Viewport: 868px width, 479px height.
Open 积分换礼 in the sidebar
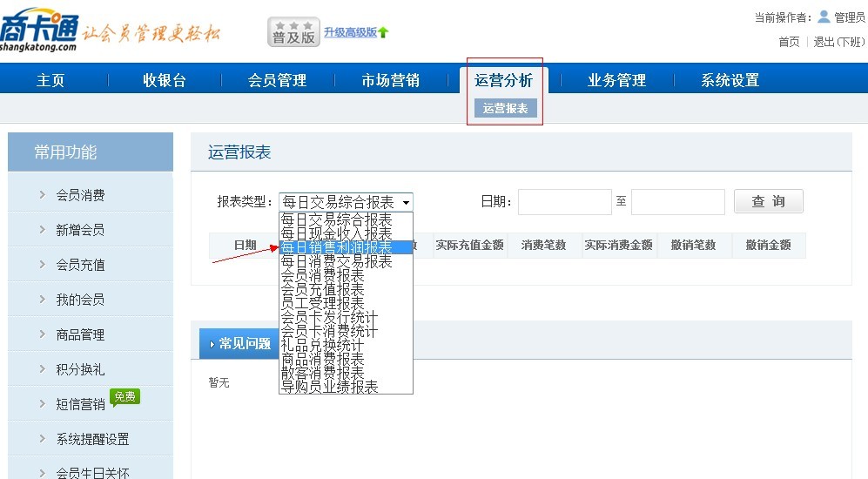(80, 369)
